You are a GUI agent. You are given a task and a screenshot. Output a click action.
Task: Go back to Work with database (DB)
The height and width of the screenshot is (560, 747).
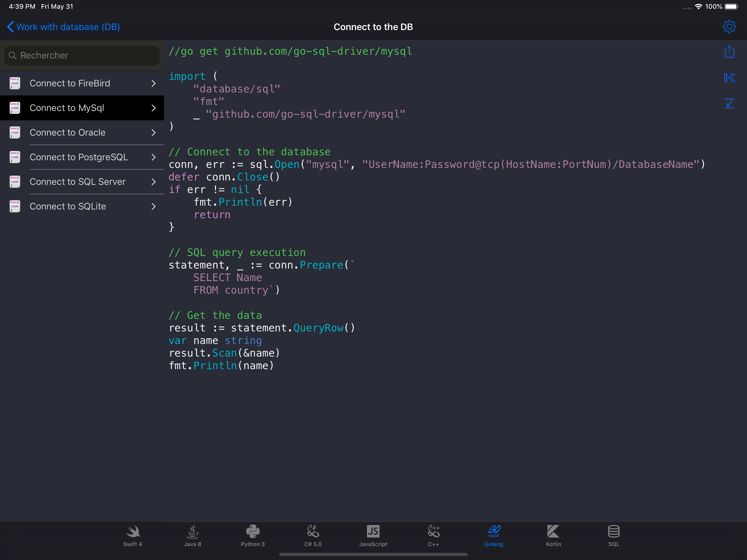tap(63, 27)
